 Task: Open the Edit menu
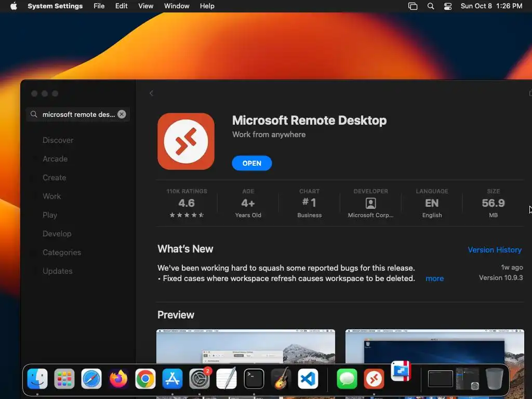(121, 6)
